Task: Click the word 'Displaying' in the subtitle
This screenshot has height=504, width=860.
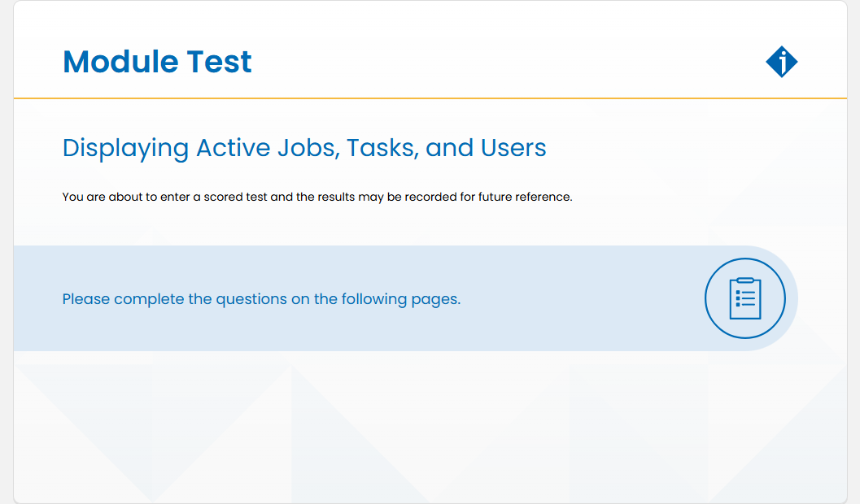Action: (x=125, y=149)
